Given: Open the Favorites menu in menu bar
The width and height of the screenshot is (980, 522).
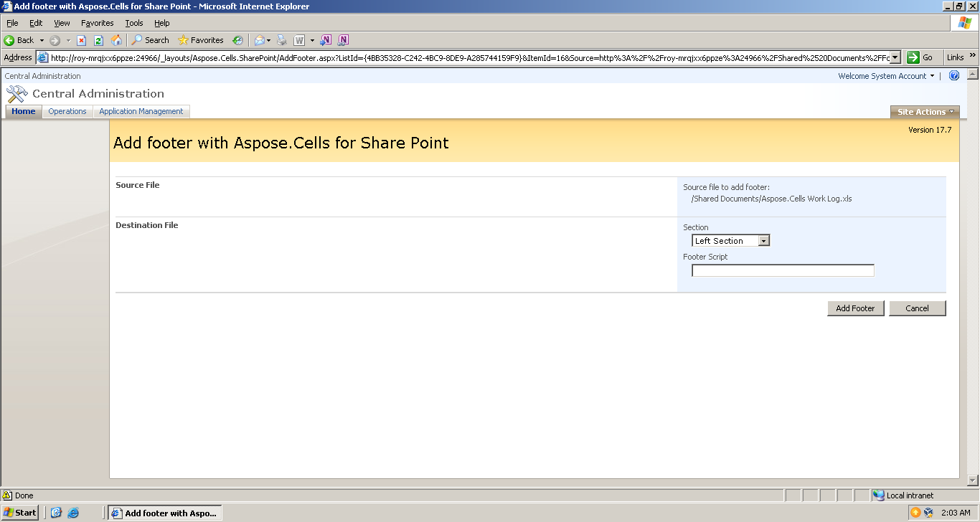Looking at the screenshot, I should pos(97,23).
